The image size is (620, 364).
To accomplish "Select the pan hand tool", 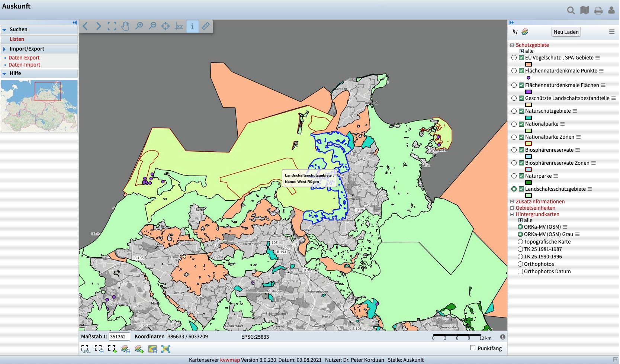I will click(x=125, y=26).
